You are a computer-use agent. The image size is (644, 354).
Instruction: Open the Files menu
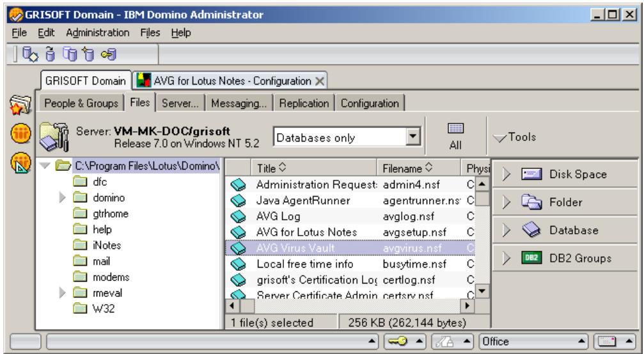(150, 33)
